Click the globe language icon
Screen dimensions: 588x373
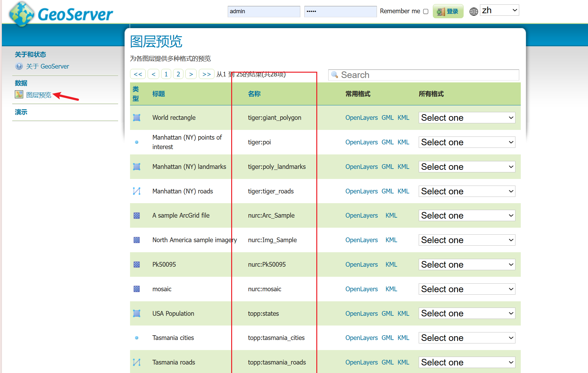473,12
